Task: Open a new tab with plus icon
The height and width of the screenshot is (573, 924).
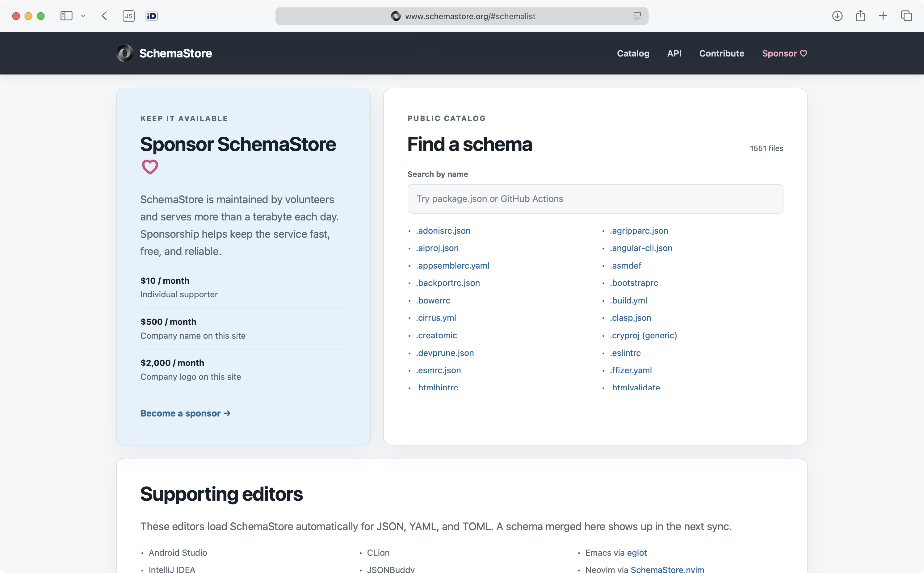Action: 883,16
